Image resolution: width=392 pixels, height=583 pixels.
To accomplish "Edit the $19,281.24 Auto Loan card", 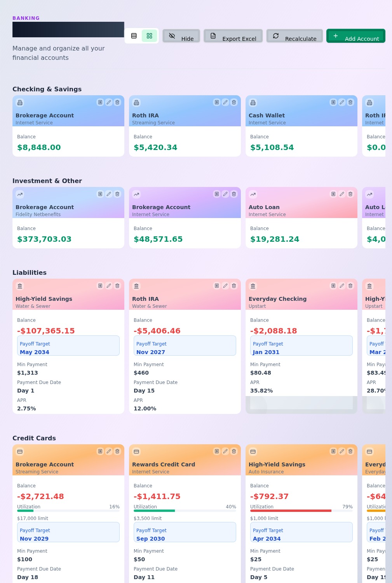I will coord(342,194).
